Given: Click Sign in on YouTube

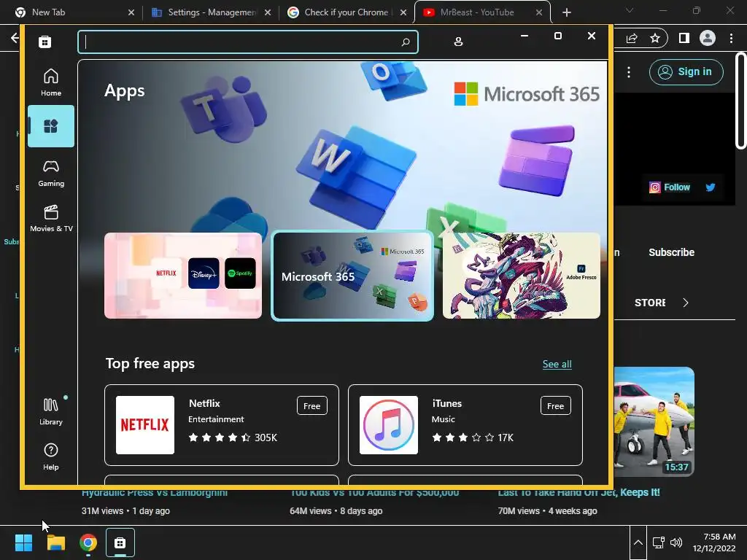Looking at the screenshot, I should (686, 72).
